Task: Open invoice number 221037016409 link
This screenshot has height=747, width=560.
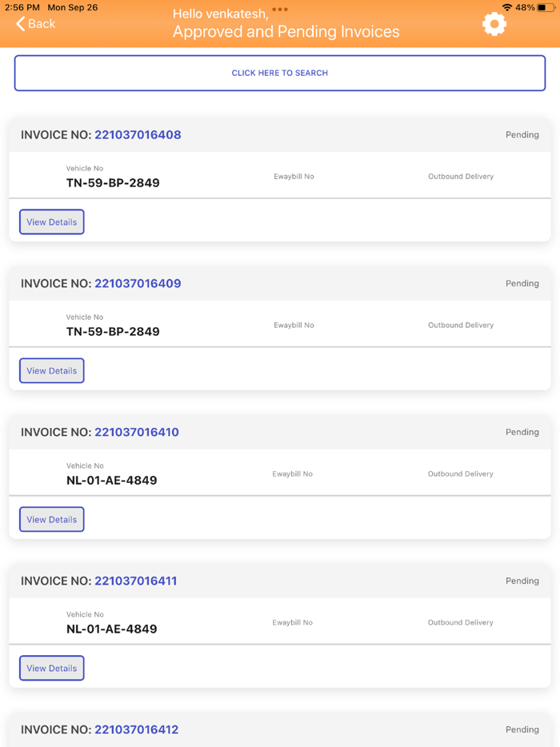Action: click(138, 284)
